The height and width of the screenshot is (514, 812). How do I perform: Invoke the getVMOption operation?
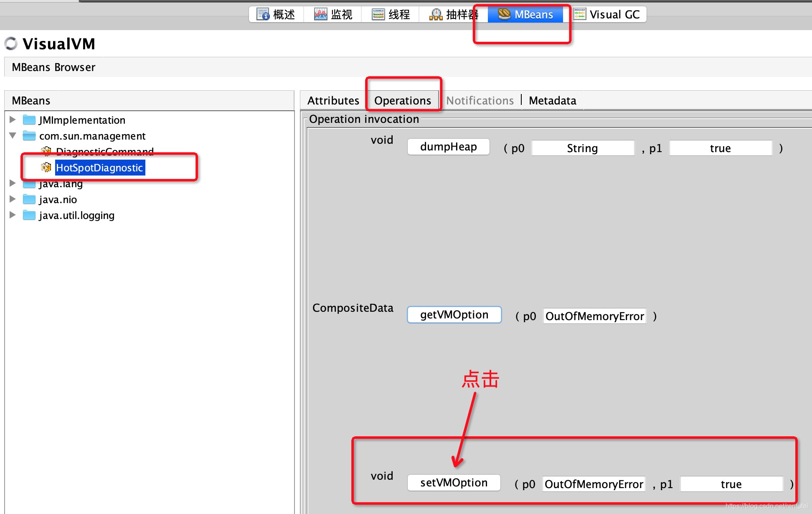(x=454, y=315)
